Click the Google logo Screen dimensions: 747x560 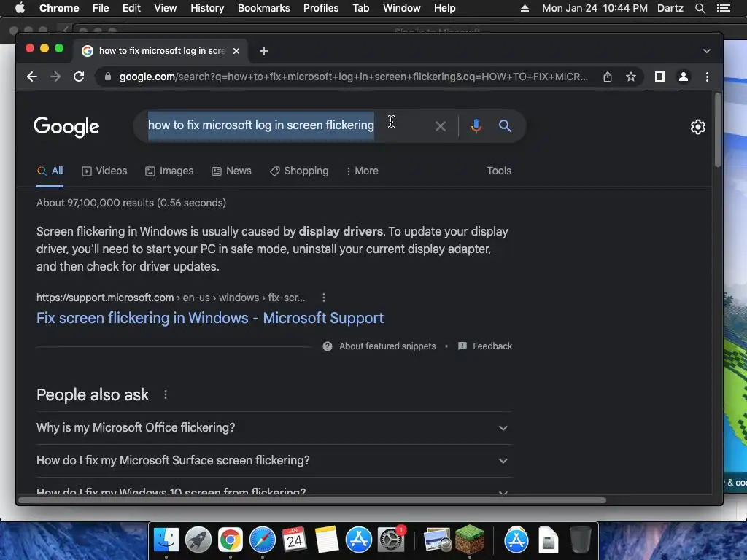[x=66, y=127]
